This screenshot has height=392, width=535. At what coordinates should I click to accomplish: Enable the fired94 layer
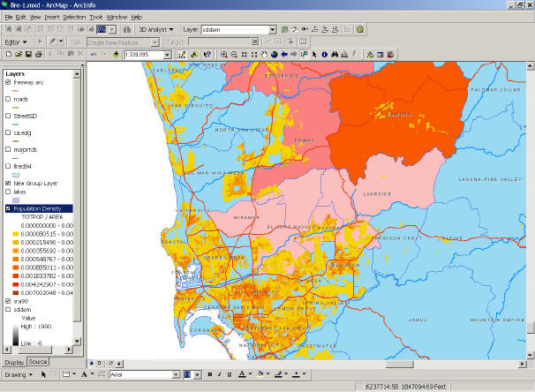pos(8,166)
